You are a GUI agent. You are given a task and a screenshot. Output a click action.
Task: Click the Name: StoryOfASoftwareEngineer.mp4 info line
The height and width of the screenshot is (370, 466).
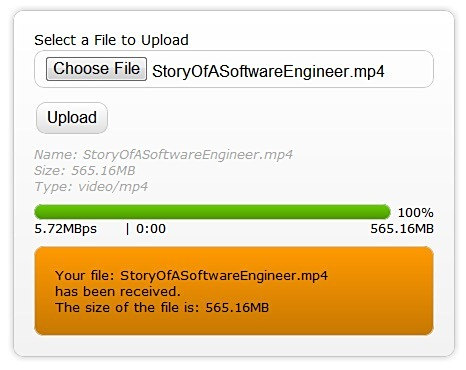[164, 155]
